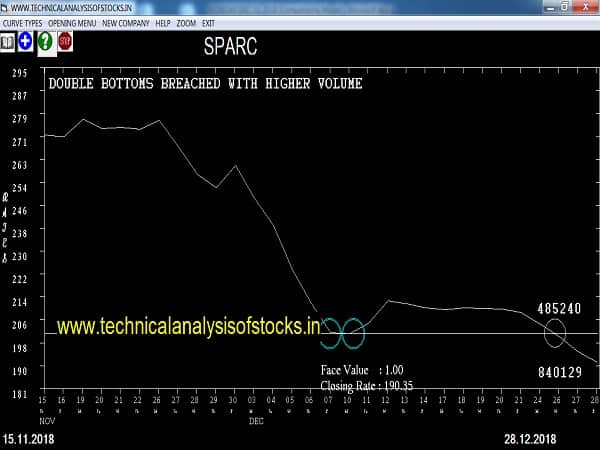Click the technicalanalysisofstocks.in yellow watermark link
This screenshot has width=600, height=450.
coord(188,326)
